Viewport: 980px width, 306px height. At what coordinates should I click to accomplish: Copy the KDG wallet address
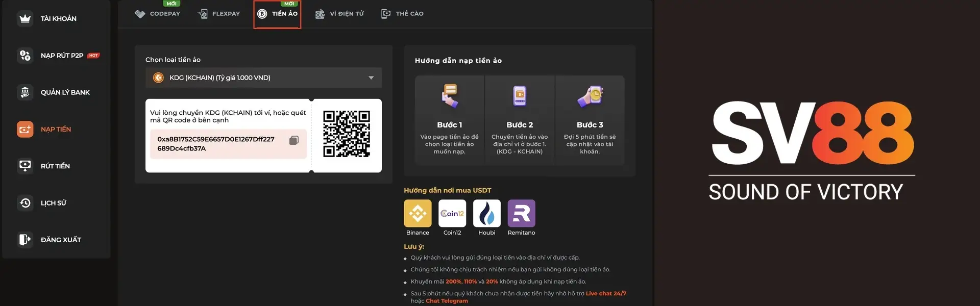[294, 140]
